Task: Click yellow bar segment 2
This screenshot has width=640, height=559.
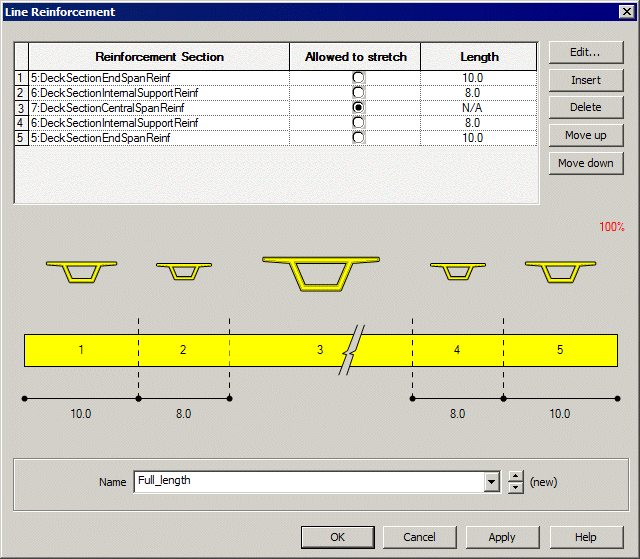Action: pos(184,350)
